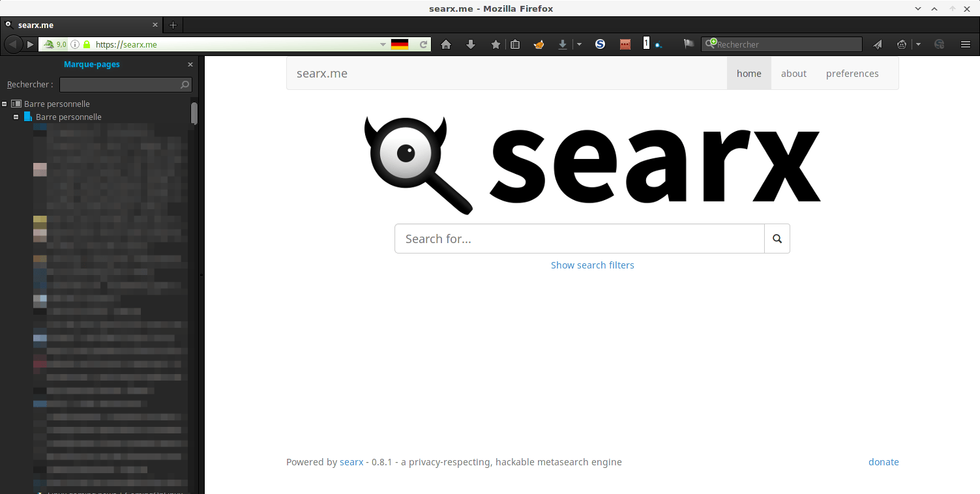Click the sidebar splitter grip handle
980x494 pixels.
[201, 276]
